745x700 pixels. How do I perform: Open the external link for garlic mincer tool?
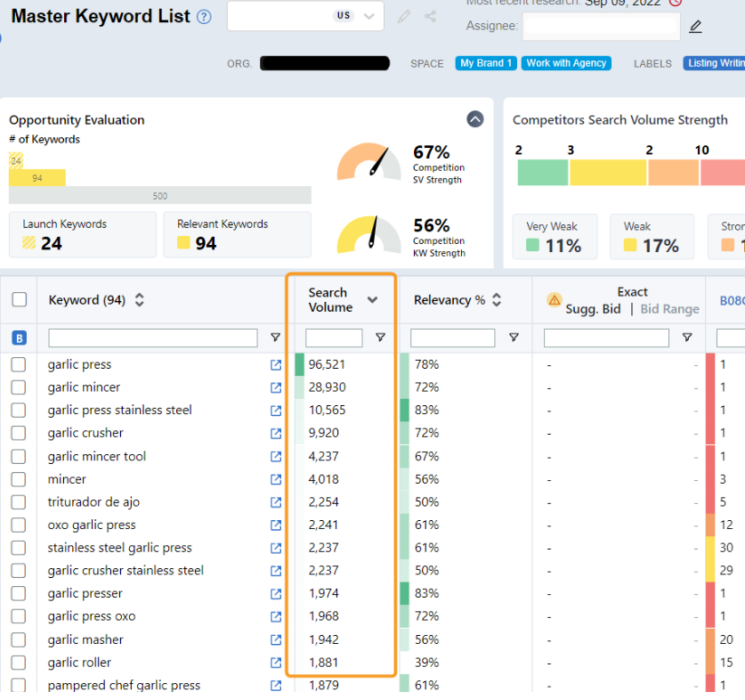click(276, 457)
